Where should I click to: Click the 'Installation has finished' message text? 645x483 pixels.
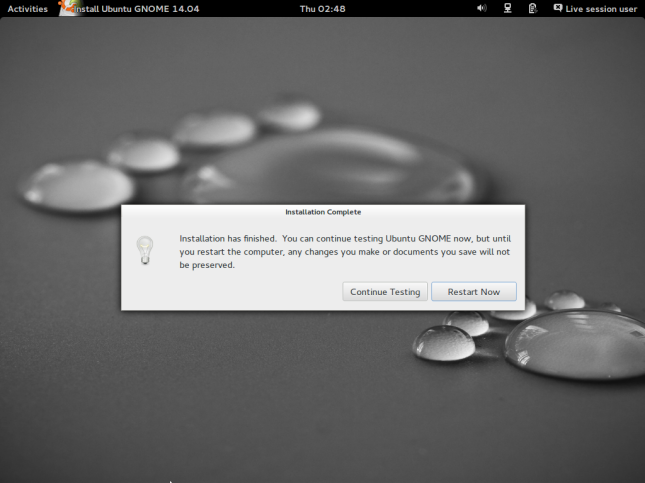[x=345, y=252]
